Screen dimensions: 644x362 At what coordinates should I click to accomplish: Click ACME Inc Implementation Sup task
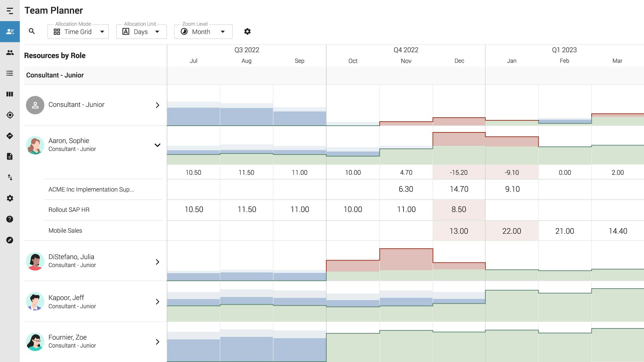(91, 189)
